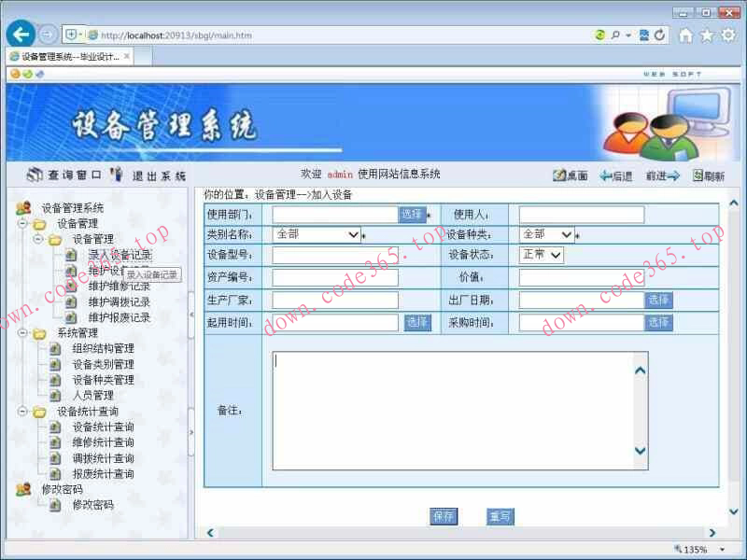Click the 重写 rewrite button
This screenshot has width=747, height=560.
(500, 516)
